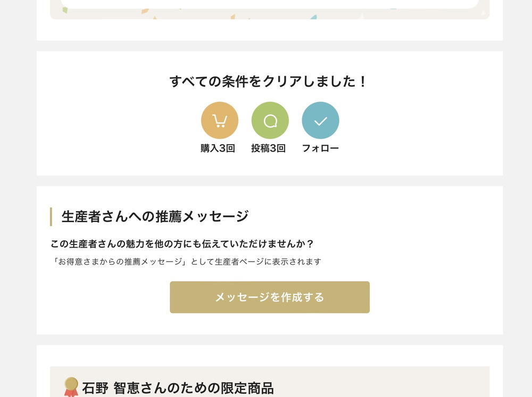Click the gold medal ribbon icon

[71, 387]
